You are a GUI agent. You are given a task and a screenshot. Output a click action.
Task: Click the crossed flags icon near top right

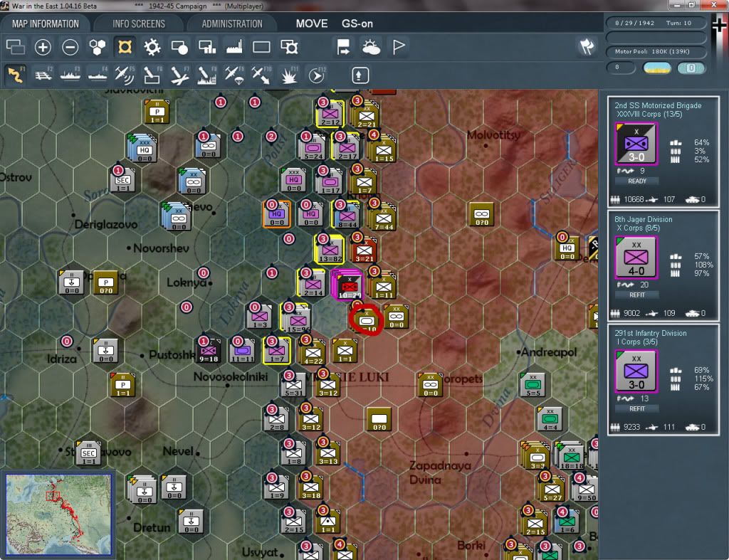(x=587, y=46)
